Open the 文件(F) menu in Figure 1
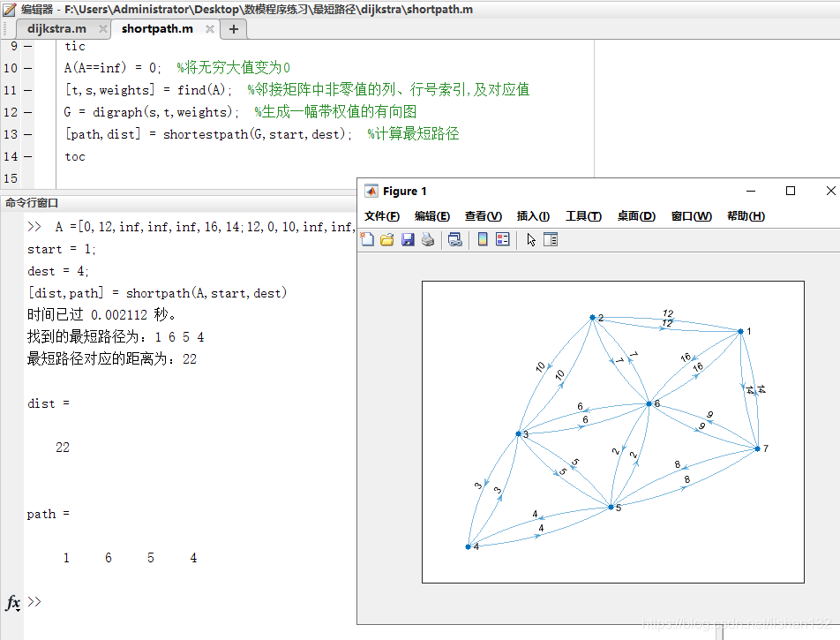The height and width of the screenshot is (640, 840). coord(382,216)
